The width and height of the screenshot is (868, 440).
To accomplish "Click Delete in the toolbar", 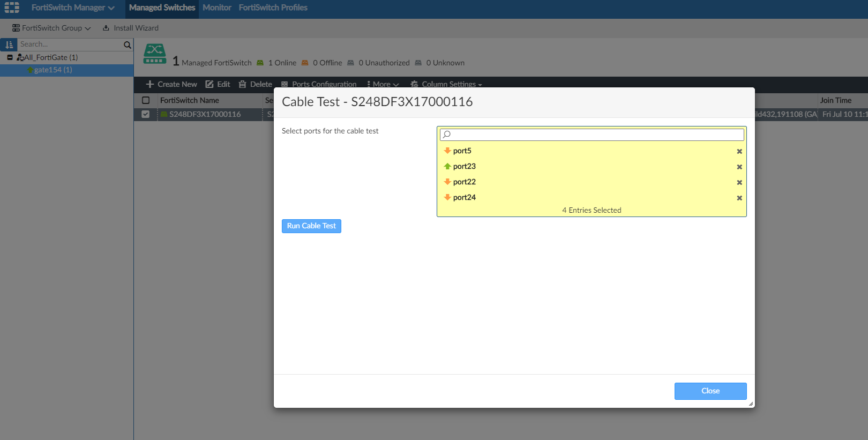I will tap(256, 84).
